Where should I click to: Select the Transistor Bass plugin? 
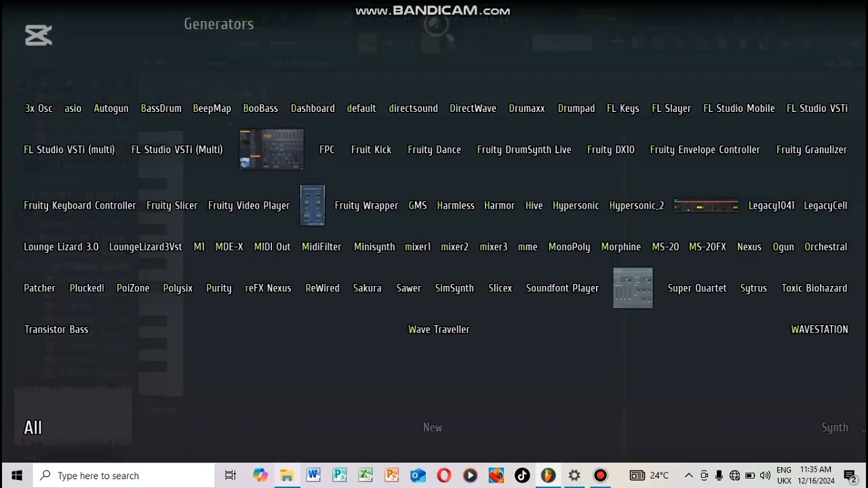(56, 329)
